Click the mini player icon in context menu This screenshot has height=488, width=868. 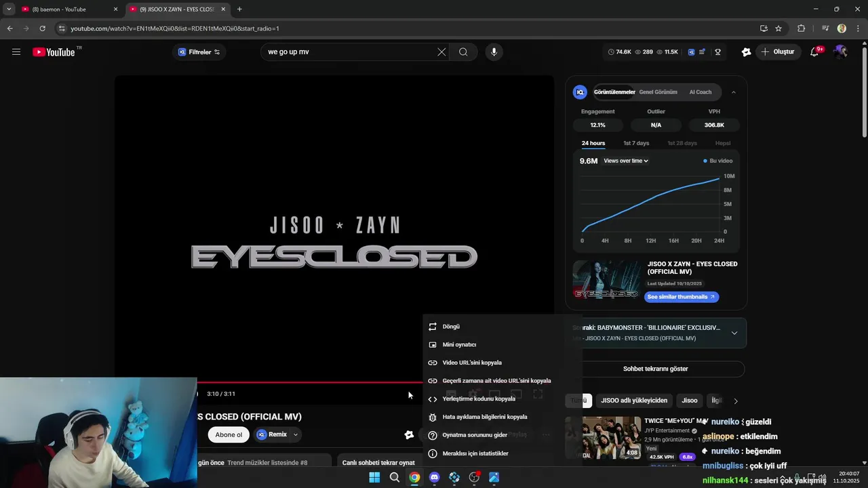(x=433, y=344)
